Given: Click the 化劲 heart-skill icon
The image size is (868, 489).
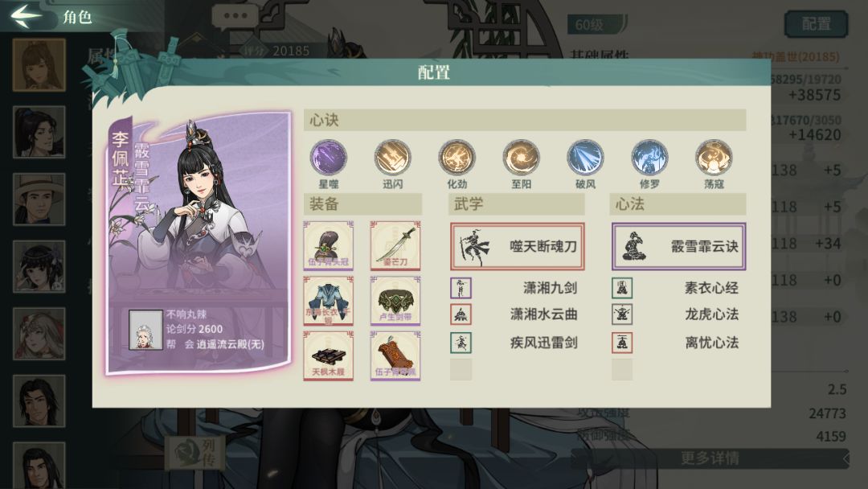Looking at the screenshot, I should (x=457, y=158).
